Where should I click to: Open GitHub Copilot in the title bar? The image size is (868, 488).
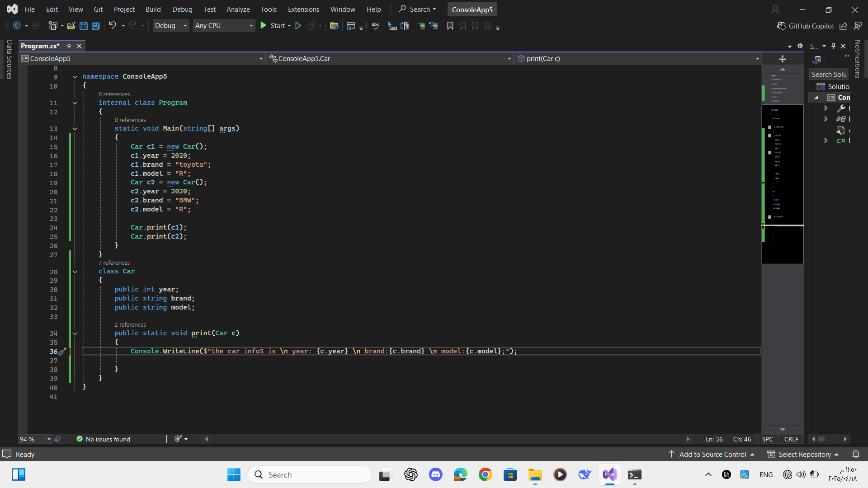tap(806, 26)
